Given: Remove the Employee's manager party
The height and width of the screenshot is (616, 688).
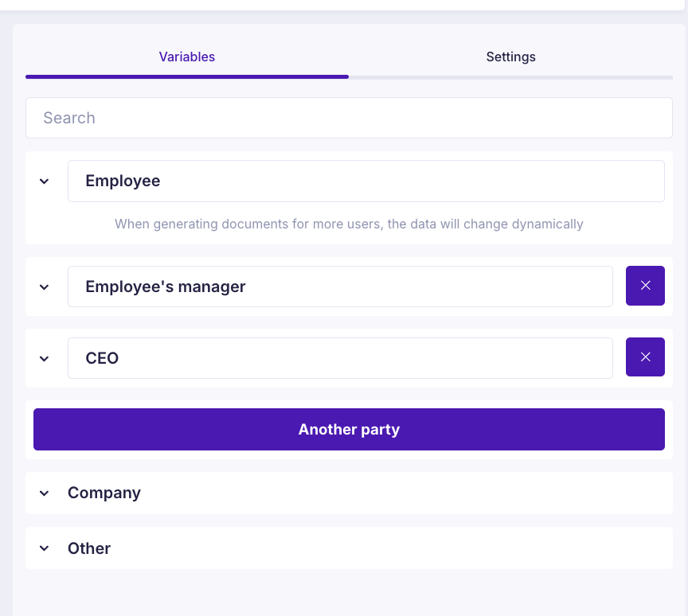Looking at the screenshot, I should 645,286.
